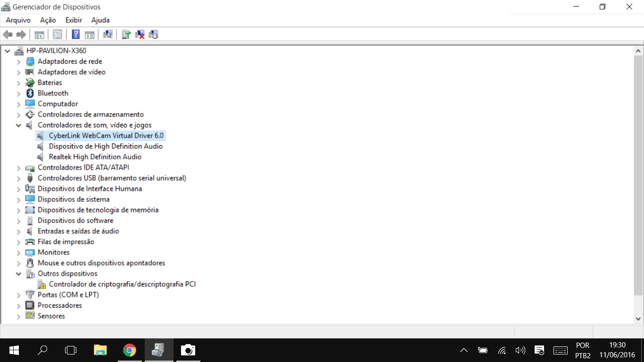Open the Action Center notifications icon
This screenshot has height=362, width=644.
539,350
